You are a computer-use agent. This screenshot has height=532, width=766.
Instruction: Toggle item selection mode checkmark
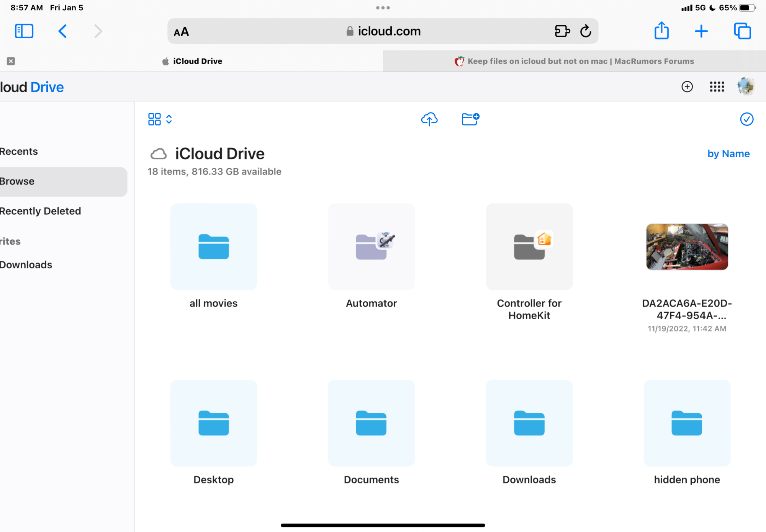click(746, 119)
